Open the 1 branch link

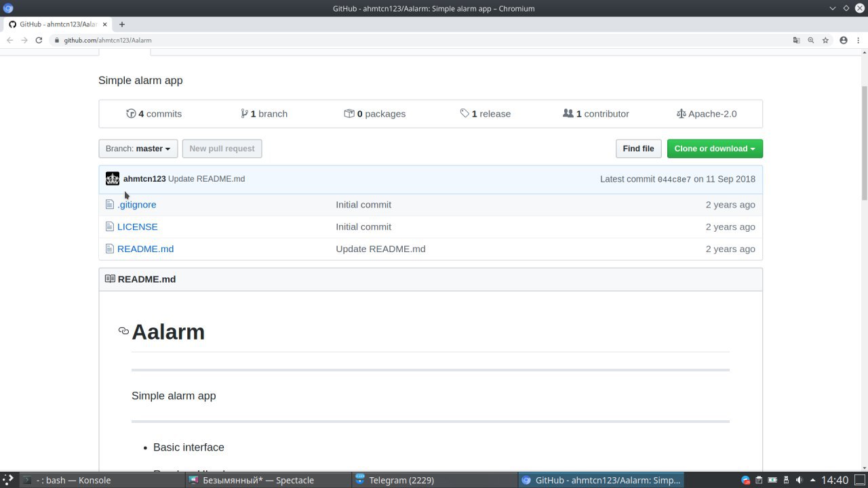264,114
